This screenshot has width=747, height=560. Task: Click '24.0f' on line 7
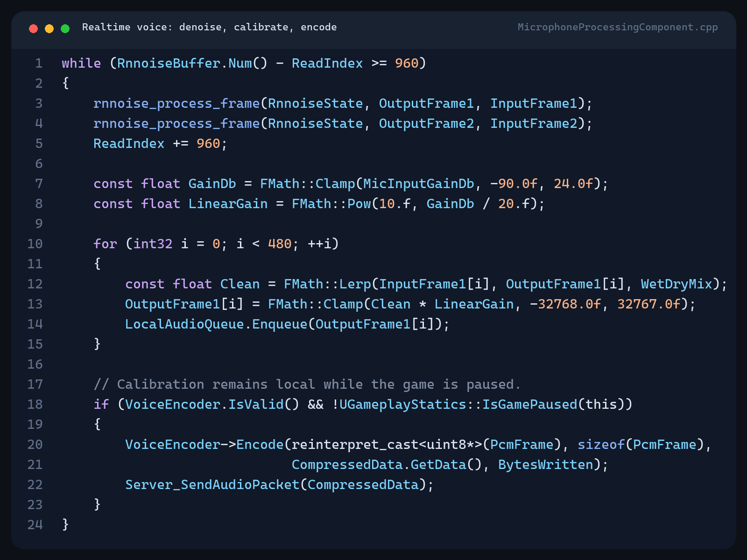[573, 183]
